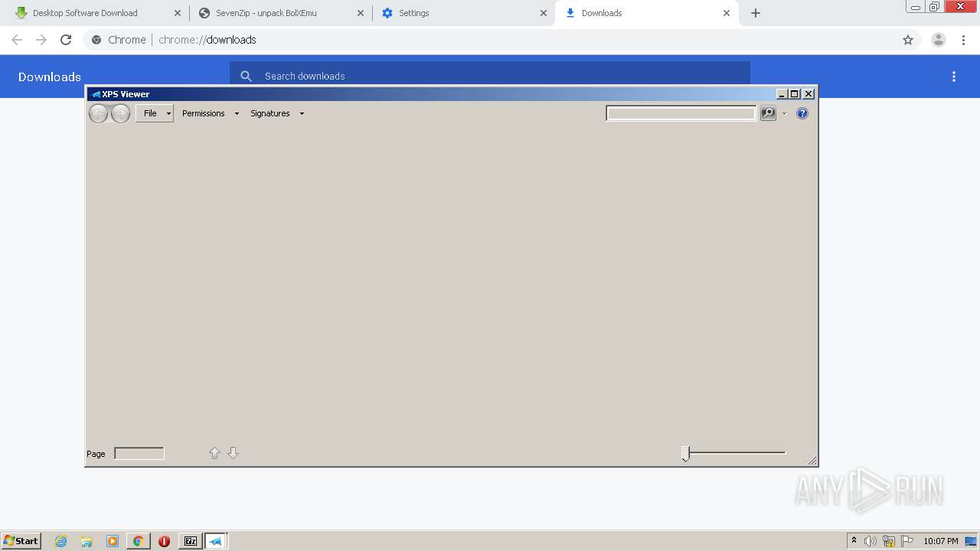
Task: Reload the Chrome page
Action: point(66,40)
